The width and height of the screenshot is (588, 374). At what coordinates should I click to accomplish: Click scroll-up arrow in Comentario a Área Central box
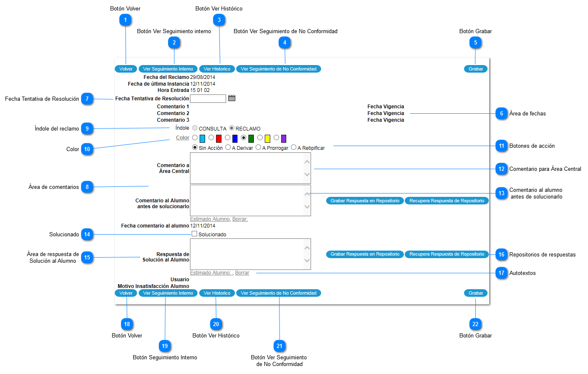pyautogui.click(x=307, y=162)
